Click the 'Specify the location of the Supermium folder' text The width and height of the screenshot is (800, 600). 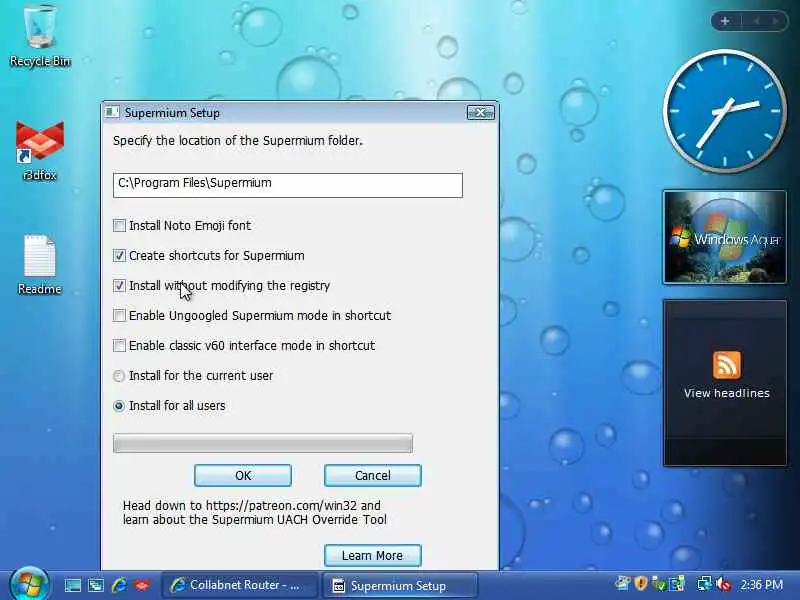[x=238, y=140]
